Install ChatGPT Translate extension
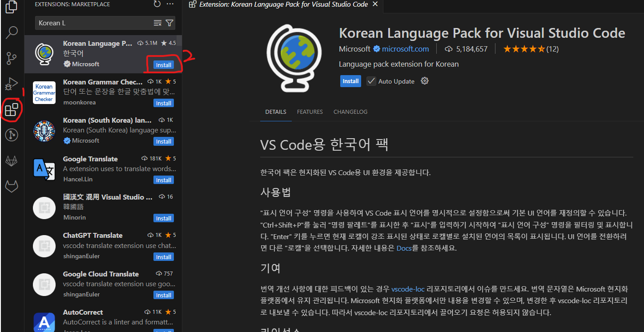The width and height of the screenshot is (644, 332). 164,257
